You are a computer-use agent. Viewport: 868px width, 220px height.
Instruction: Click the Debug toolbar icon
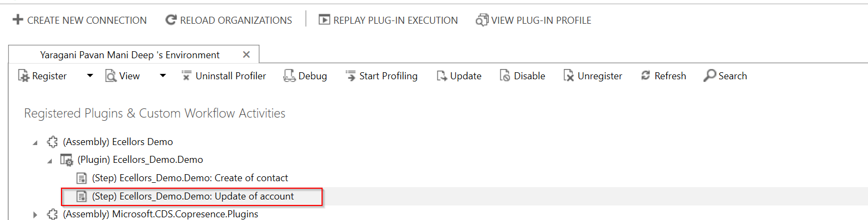click(x=289, y=76)
